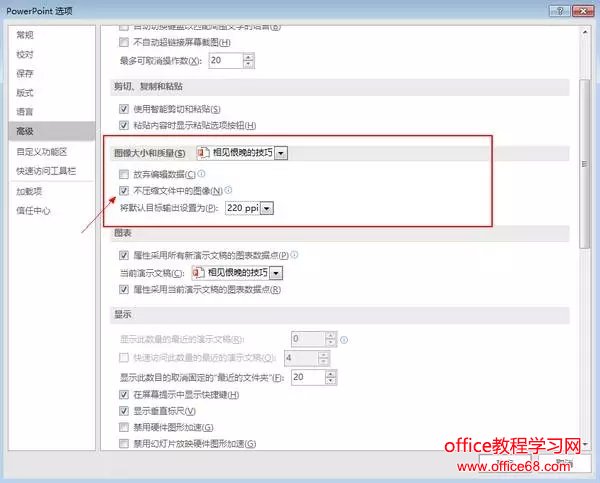
Task: Open the 常规 options category
Action: (x=25, y=35)
